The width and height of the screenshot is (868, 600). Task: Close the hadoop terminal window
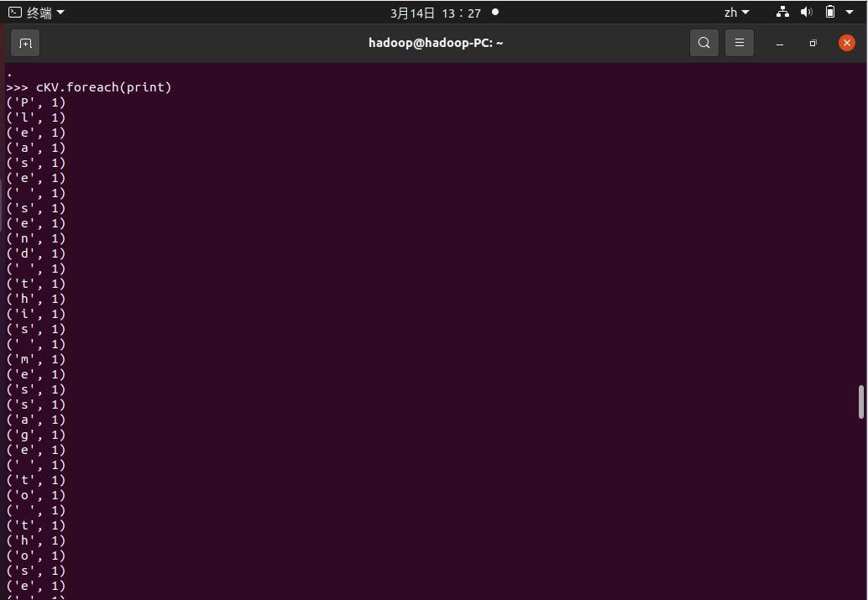point(846,43)
